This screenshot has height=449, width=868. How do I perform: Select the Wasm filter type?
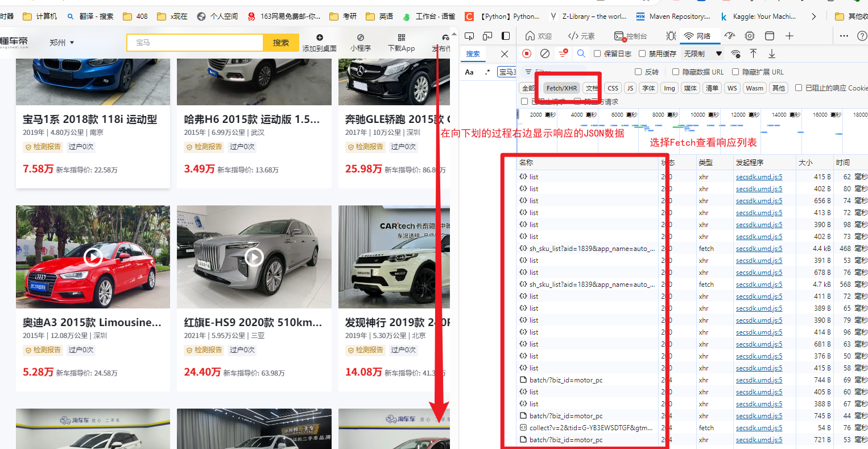(x=755, y=88)
